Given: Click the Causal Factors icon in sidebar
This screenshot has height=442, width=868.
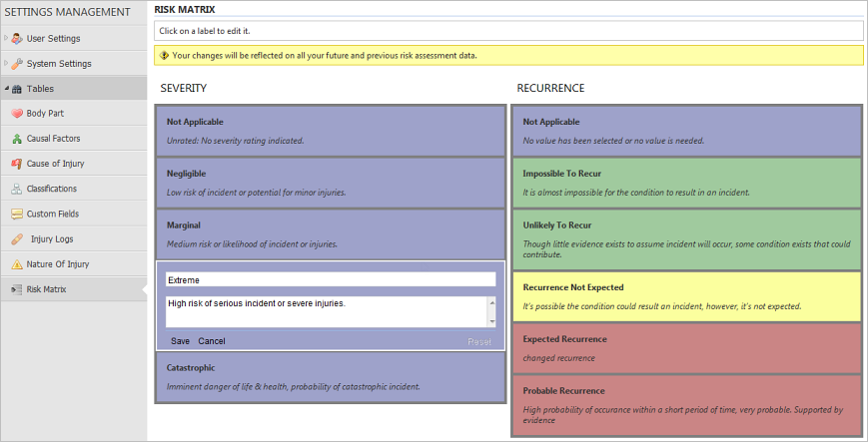Looking at the screenshot, I should coord(17,139).
